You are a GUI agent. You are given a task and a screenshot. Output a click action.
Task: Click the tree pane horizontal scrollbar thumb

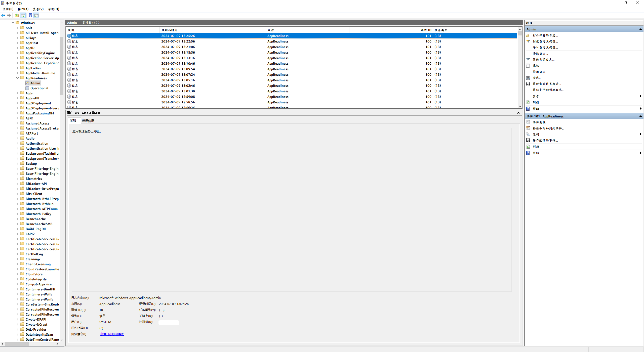17,344
